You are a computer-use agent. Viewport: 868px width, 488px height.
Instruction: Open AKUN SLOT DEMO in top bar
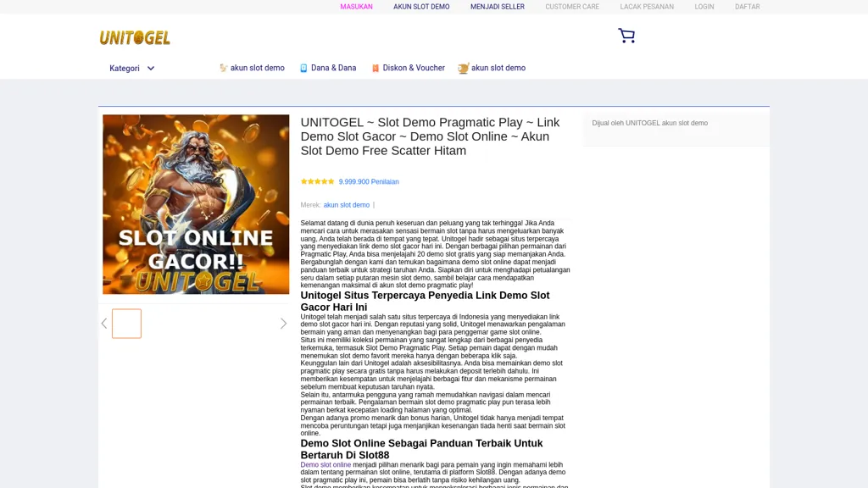(421, 7)
